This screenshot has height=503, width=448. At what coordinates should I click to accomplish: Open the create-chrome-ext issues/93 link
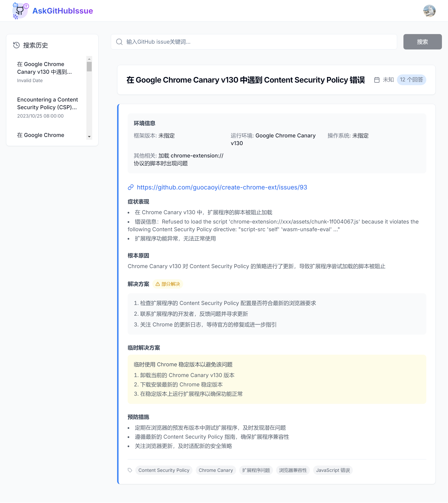tap(222, 187)
